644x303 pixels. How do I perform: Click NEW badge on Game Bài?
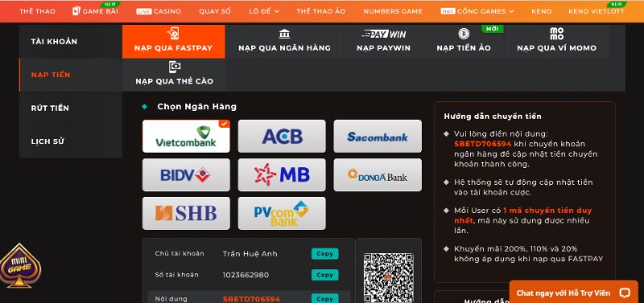[x=110, y=4]
